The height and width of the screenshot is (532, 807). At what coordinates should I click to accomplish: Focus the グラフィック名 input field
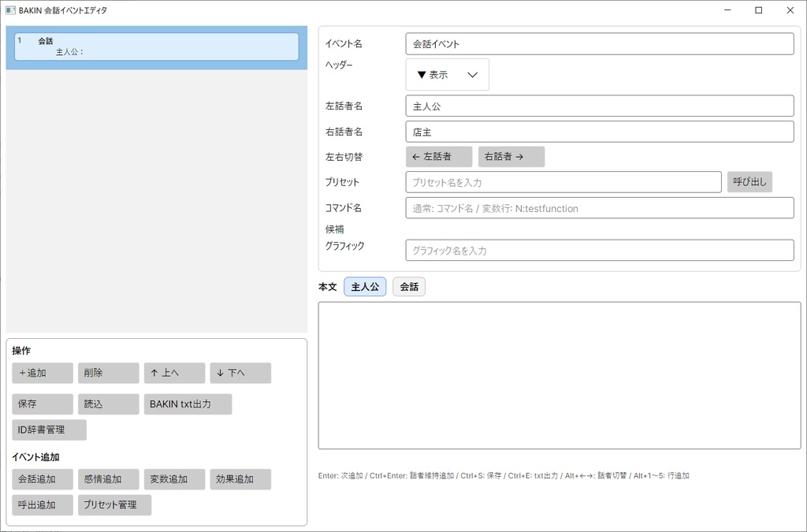600,250
